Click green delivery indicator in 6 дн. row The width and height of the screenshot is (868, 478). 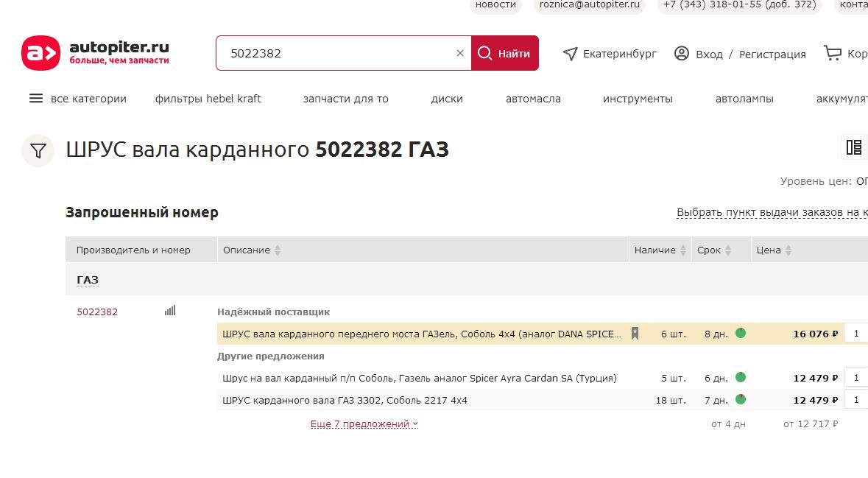(x=741, y=377)
